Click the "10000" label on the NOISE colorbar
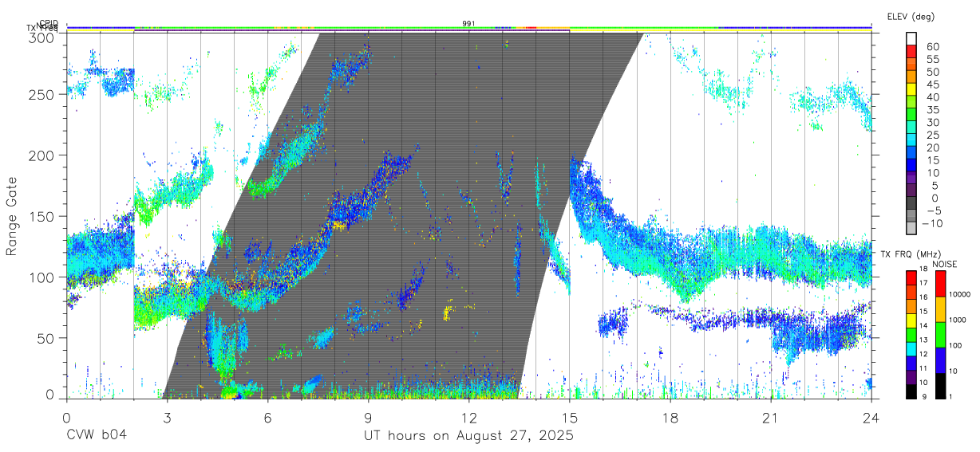This screenshot has height=452, width=980. pyautogui.click(x=960, y=294)
